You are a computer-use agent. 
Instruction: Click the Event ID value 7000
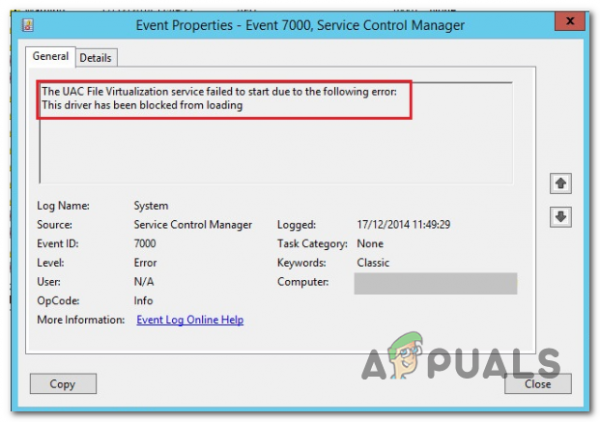click(x=145, y=243)
